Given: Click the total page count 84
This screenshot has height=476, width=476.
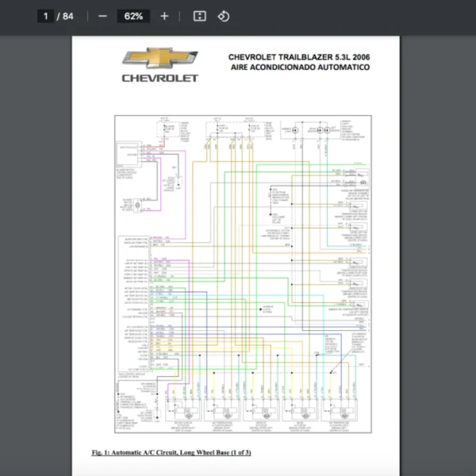Looking at the screenshot, I should click(68, 16).
